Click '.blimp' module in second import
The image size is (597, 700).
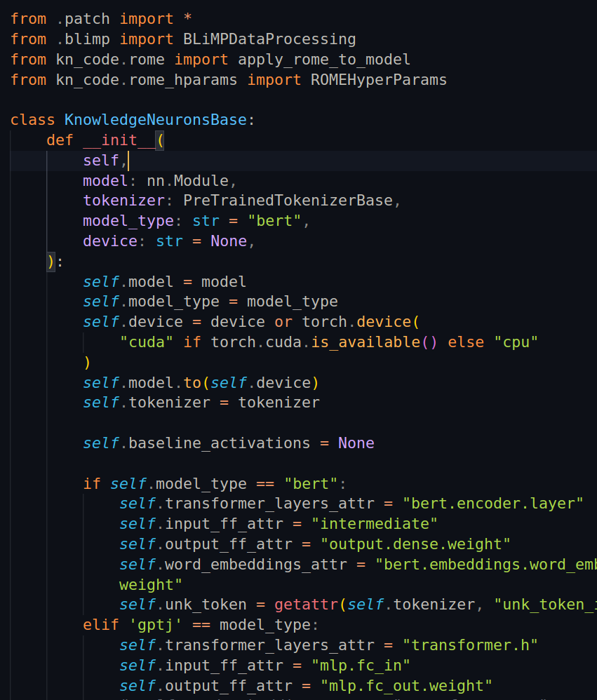coord(83,39)
